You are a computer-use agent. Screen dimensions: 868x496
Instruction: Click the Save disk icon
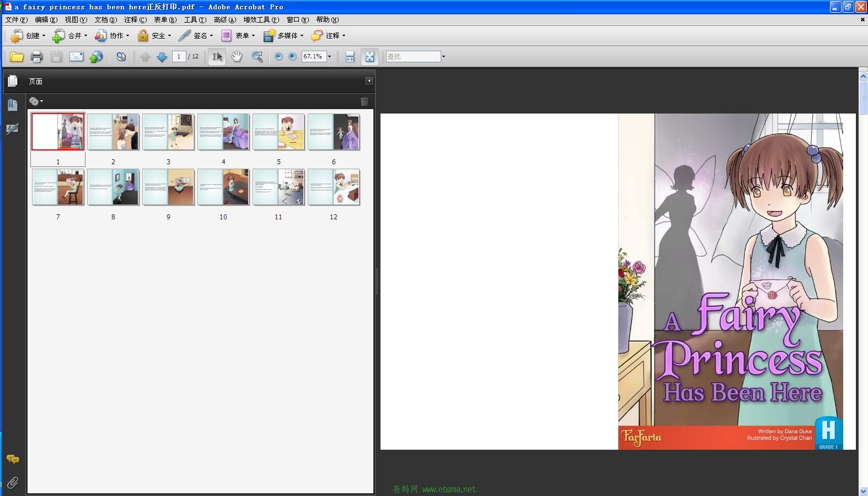[x=56, y=57]
